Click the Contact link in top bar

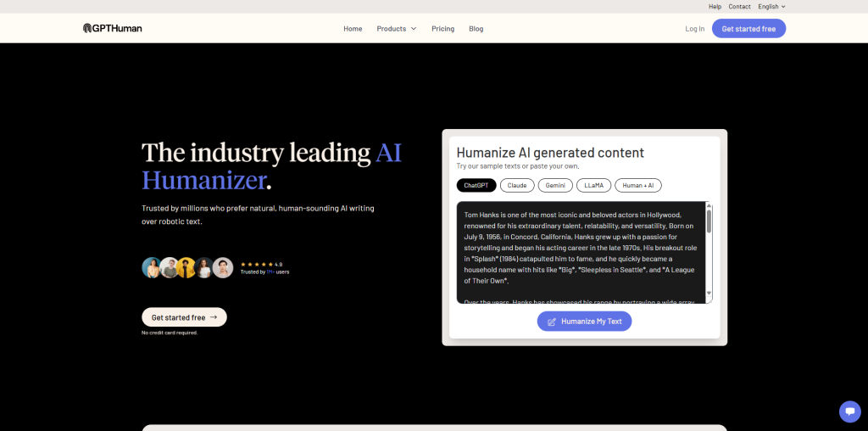(739, 7)
